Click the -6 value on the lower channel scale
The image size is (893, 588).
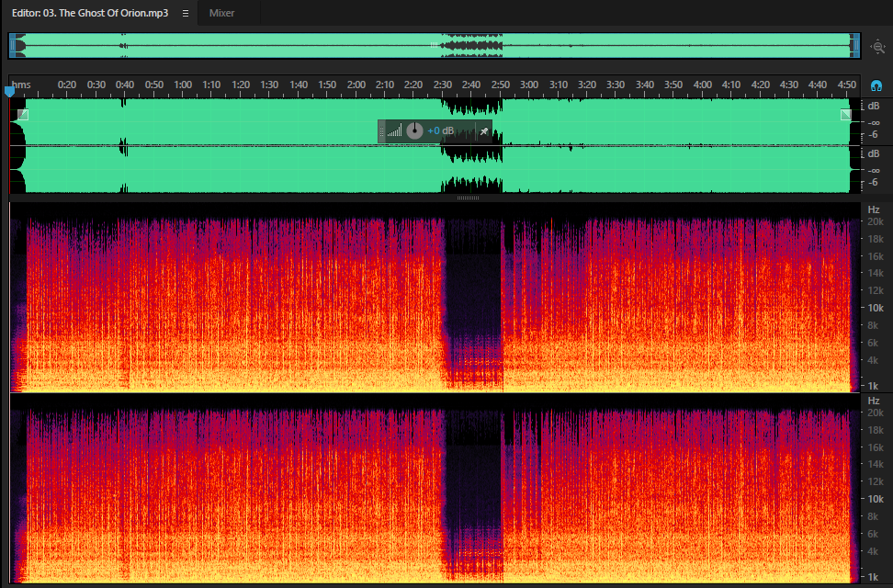[x=873, y=183]
